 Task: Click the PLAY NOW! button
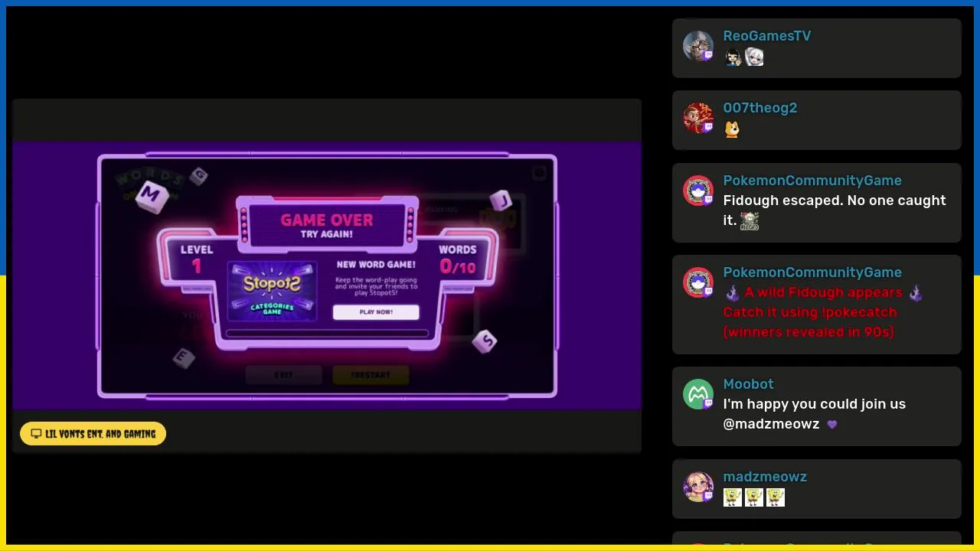[x=376, y=312]
